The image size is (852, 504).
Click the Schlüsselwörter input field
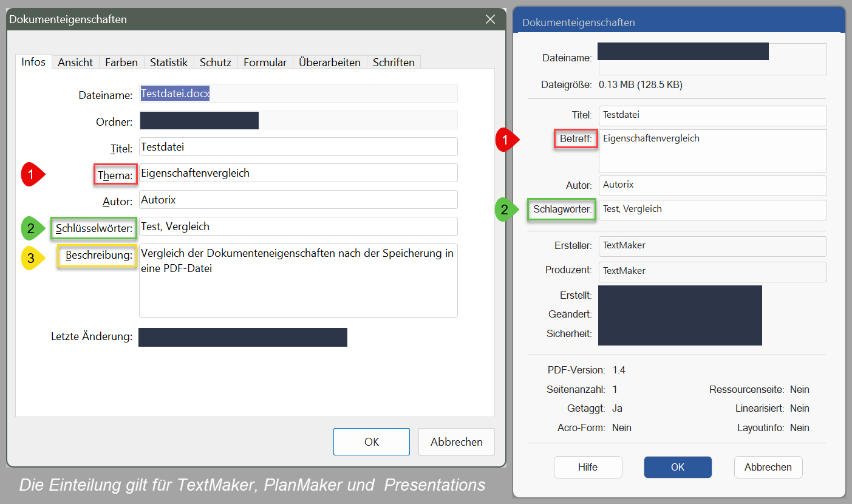point(298,226)
